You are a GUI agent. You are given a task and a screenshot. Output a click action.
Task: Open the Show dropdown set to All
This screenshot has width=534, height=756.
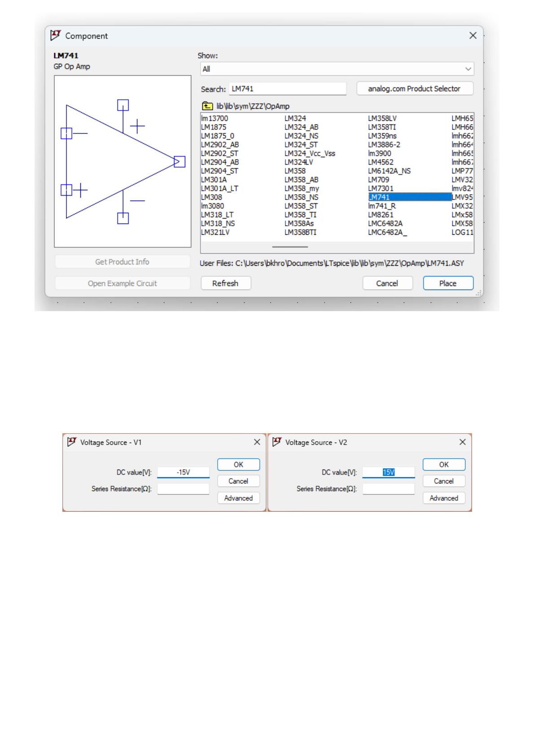[337, 69]
